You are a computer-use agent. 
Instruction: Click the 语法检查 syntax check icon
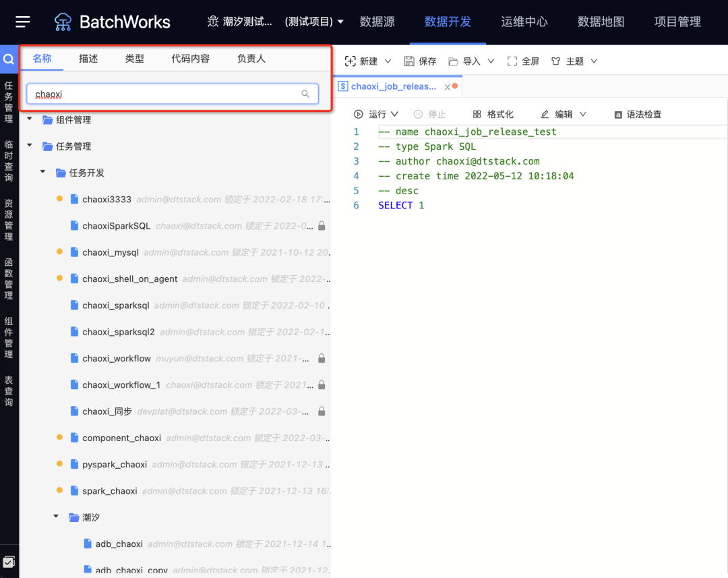tap(618, 115)
